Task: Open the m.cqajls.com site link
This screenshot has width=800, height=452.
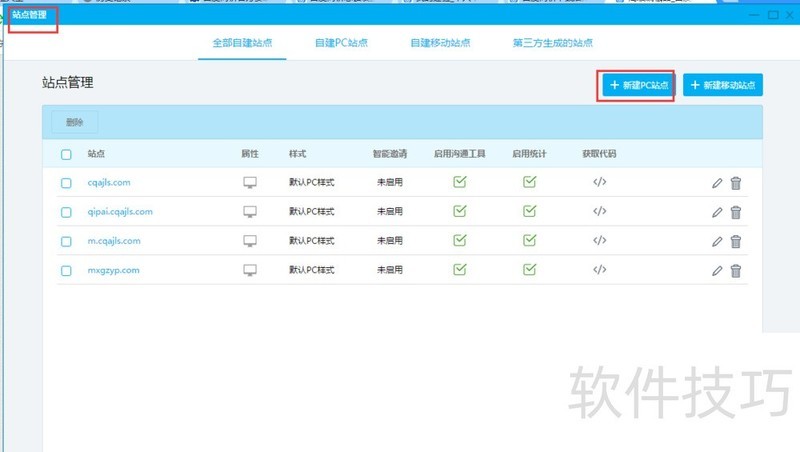Action: point(114,241)
